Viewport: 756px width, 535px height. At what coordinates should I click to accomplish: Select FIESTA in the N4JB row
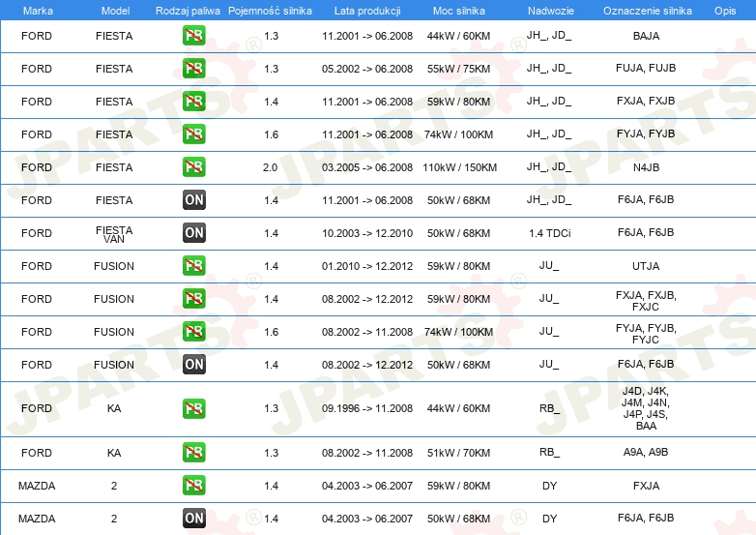114,167
